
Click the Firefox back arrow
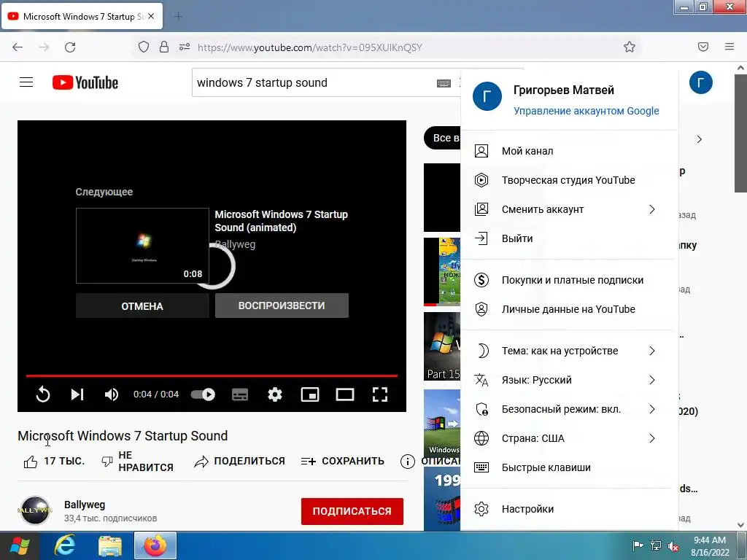pyautogui.click(x=18, y=47)
